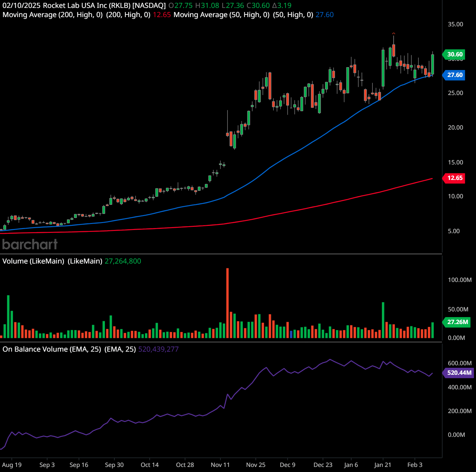Click the Jan 21 date label
The width and height of the screenshot is (476, 472).
[x=383, y=465]
